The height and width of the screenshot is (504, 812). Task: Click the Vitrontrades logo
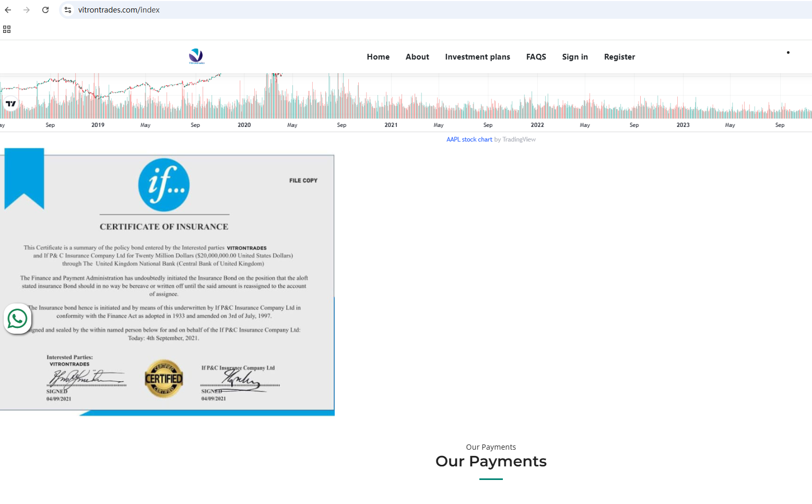[196, 56]
